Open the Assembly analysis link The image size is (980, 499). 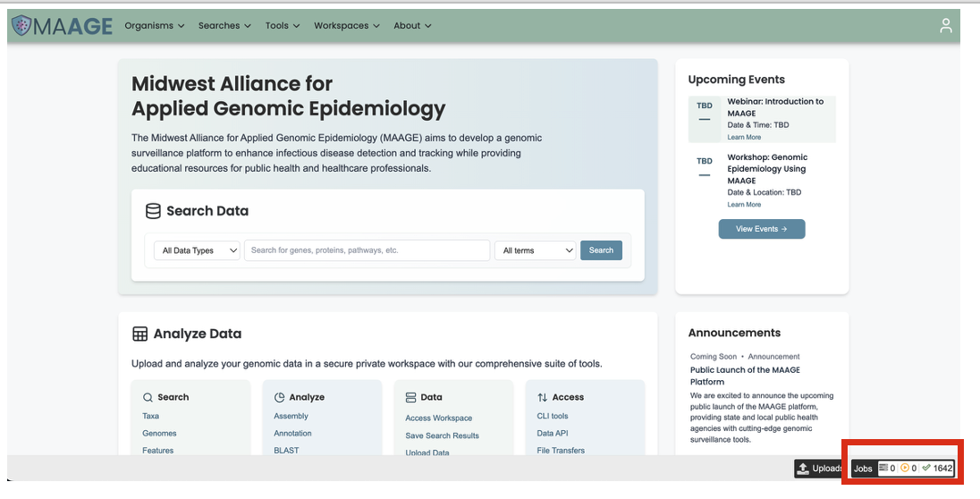coord(291,416)
